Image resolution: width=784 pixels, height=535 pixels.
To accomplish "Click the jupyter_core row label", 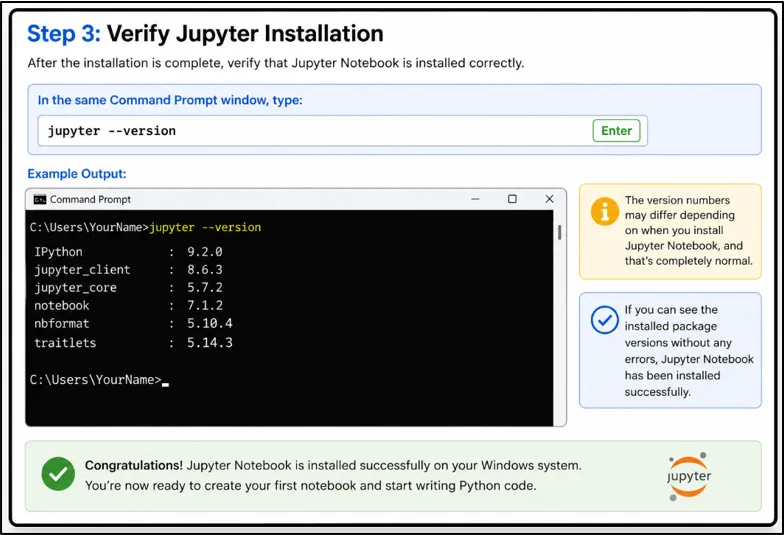I will tap(75, 288).
